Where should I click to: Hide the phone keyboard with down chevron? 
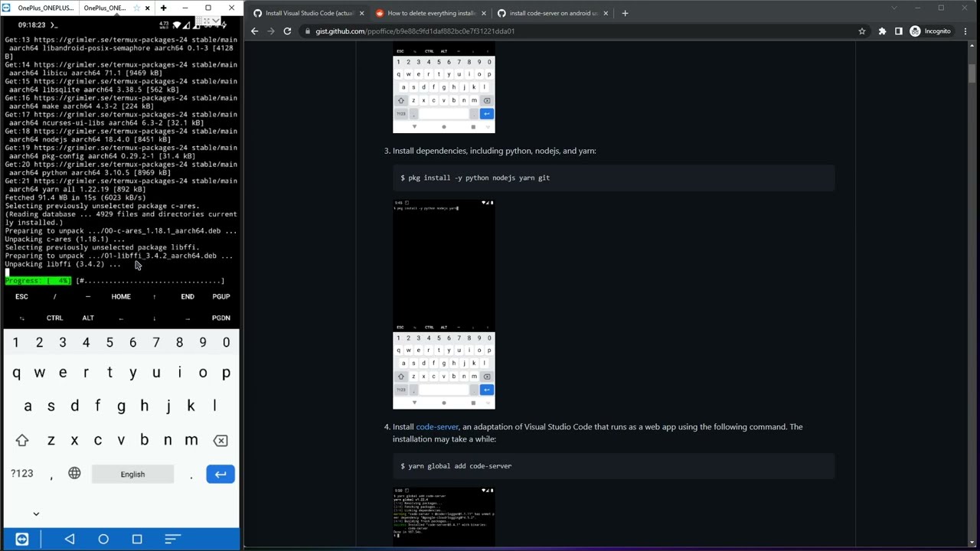coord(36,514)
